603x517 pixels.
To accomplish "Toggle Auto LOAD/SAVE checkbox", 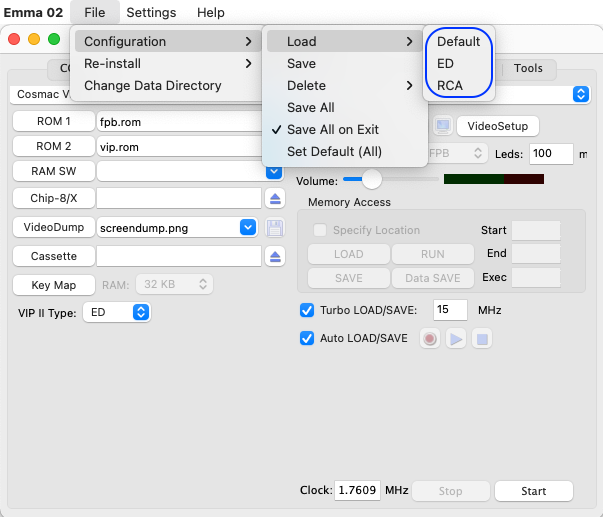I will pyautogui.click(x=307, y=338).
